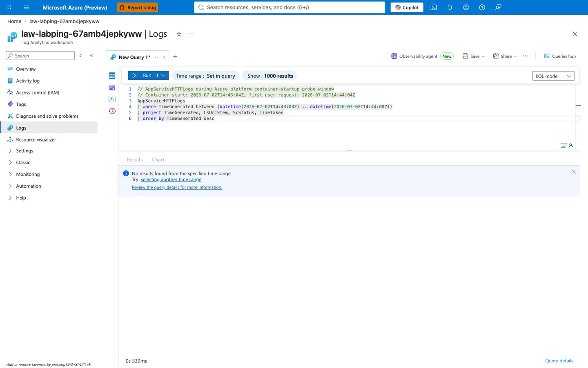Collapse the query editor pane
The height and width of the screenshot is (368, 588).
[x=571, y=145]
